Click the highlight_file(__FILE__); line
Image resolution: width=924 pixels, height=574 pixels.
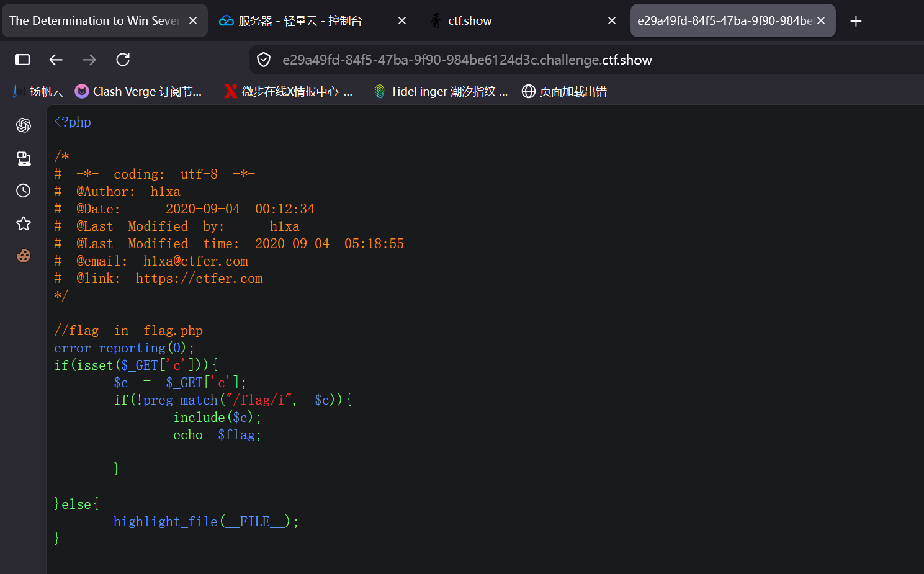(x=206, y=522)
